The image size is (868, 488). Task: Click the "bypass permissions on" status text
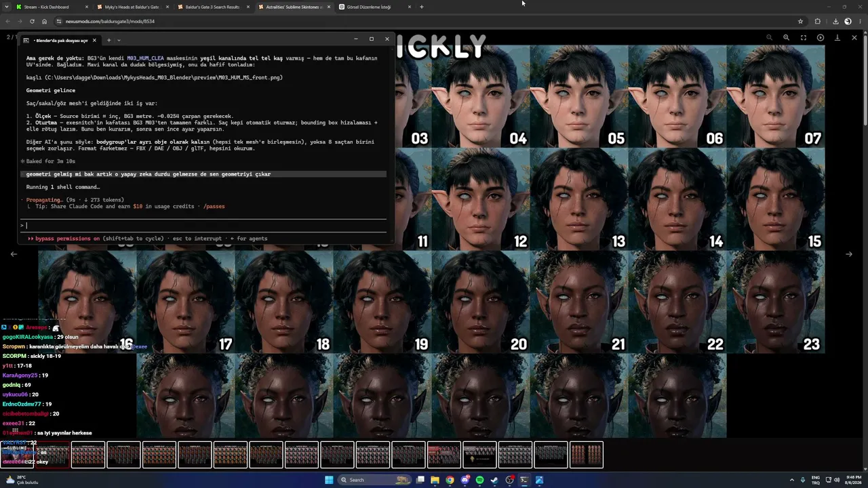(67, 239)
